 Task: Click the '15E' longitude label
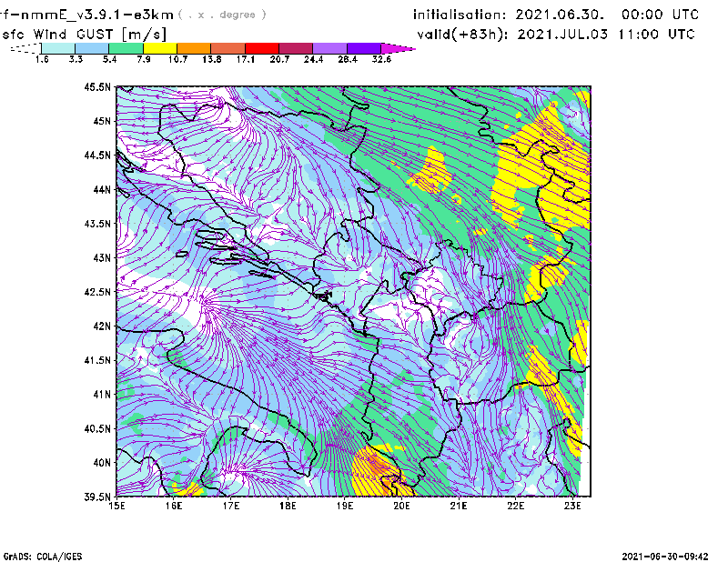pos(116,506)
